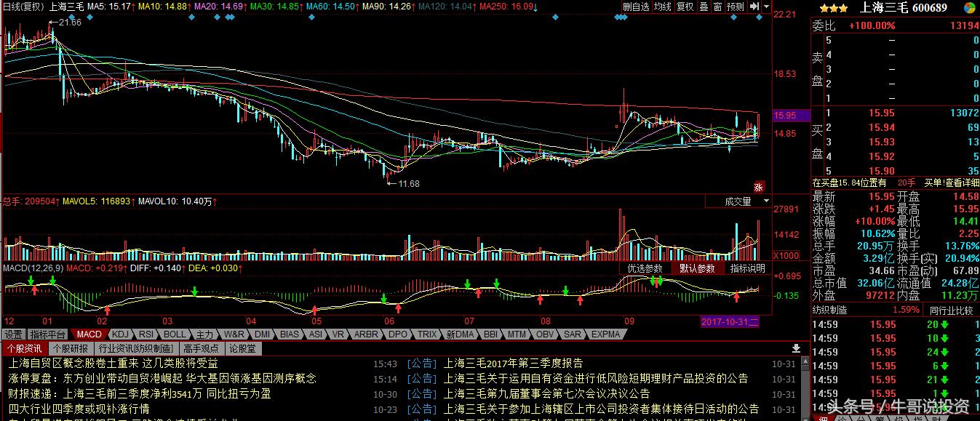Open the 窗 multi-window layout icon
This screenshot has width=980, height=421.
tap(717, 6)
